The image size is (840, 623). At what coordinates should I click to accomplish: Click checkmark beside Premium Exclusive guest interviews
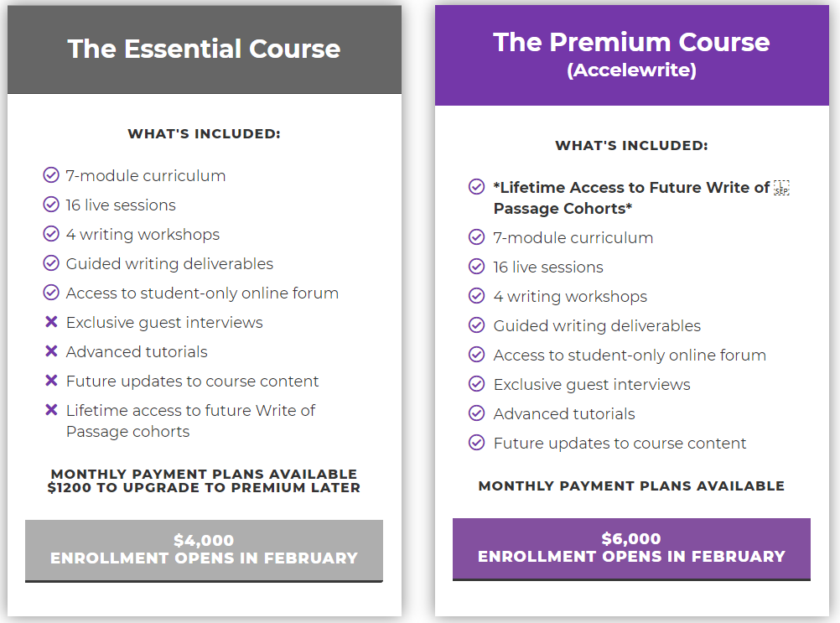tap(476, 383)
